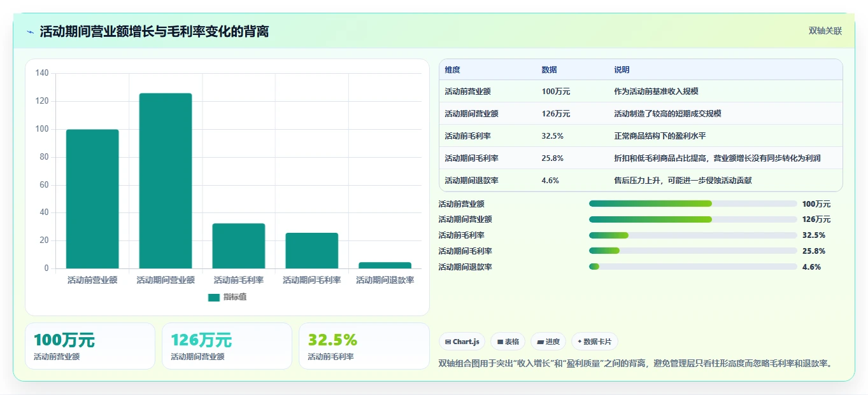868x395 pixels.
Task: Click the 双轴组合图 footer description text
Action: 636,364
